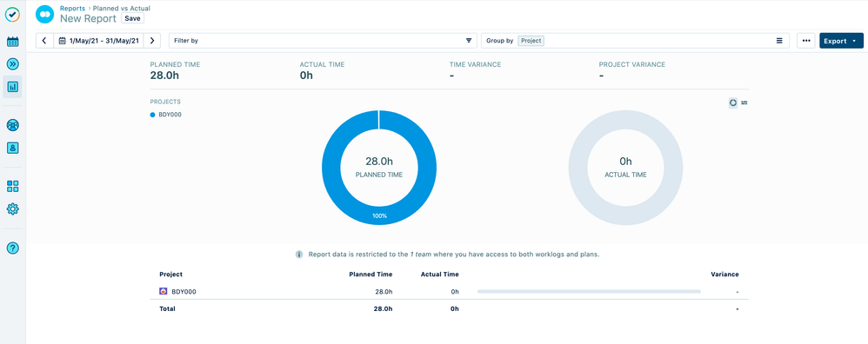
Task: Open the Filter by dropdown
Action: click(x=323, y=41)
